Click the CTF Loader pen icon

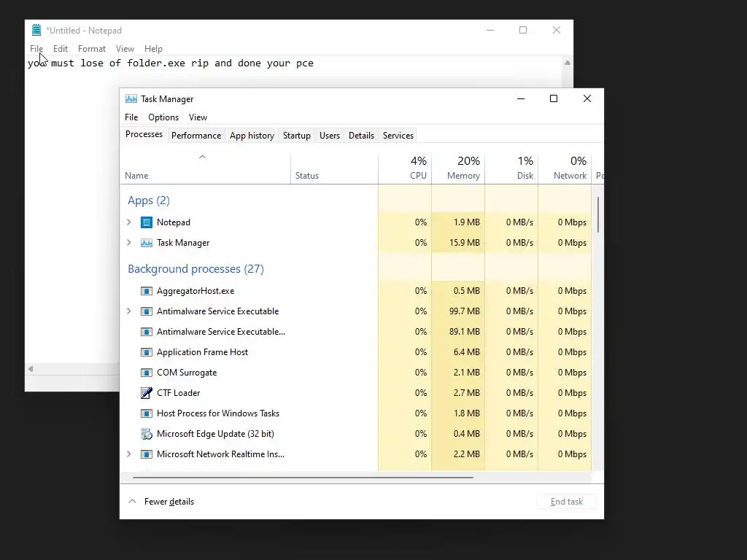click(x=146, y=393)
